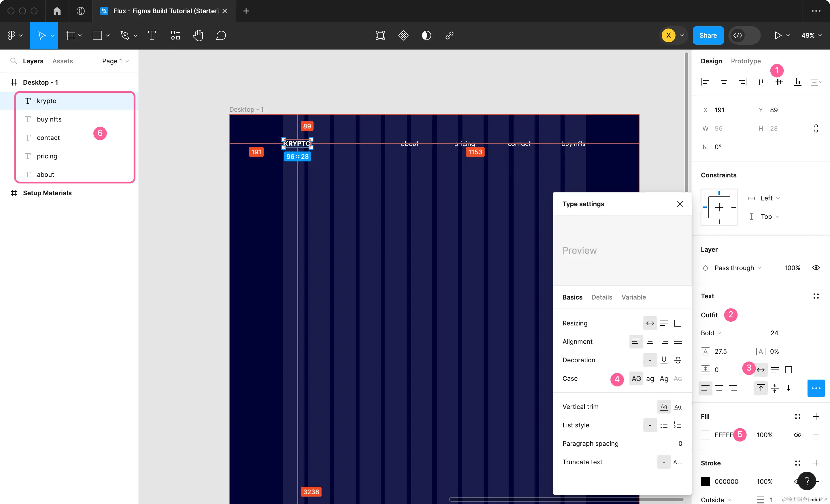Click the black stroke color swatch
This screenshot has height=504, width=830.
click(705, 482)
